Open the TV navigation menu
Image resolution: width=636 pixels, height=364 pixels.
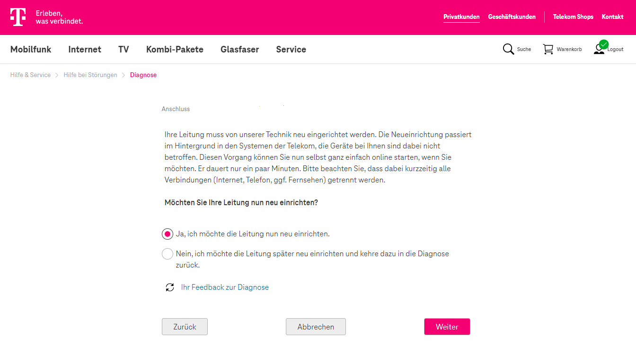click(x=124, y=49)
